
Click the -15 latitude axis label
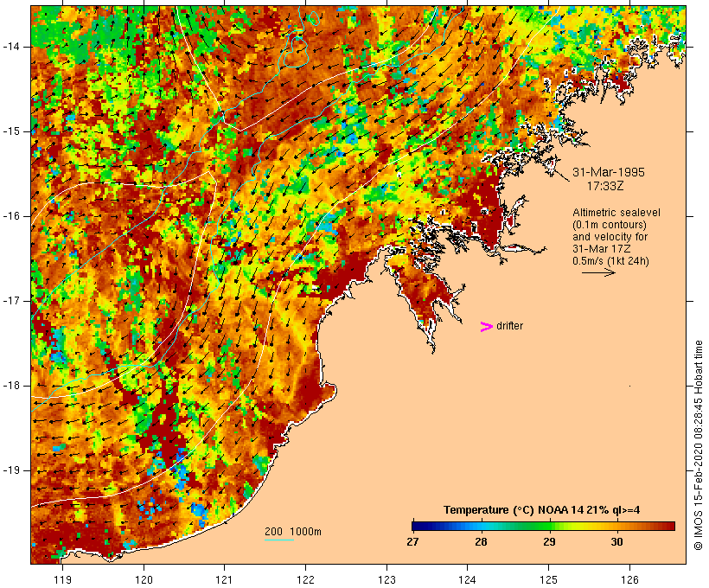coord(11,131)
